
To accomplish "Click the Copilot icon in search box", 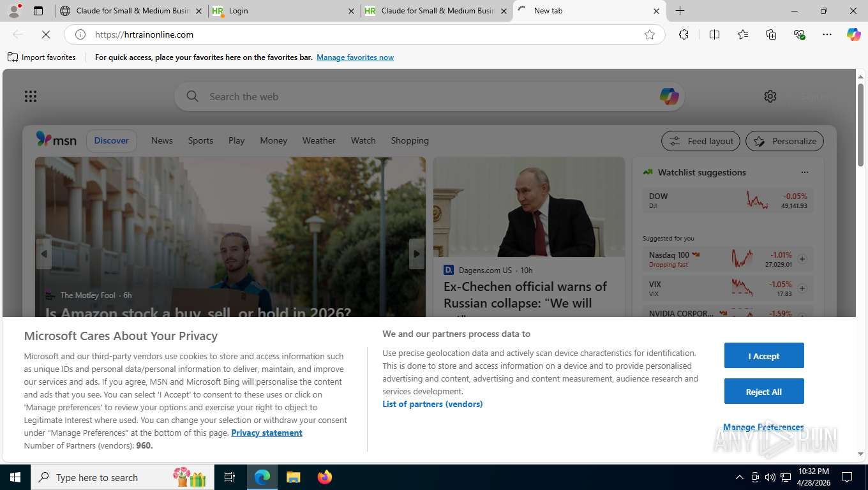I will coord(669,96).
